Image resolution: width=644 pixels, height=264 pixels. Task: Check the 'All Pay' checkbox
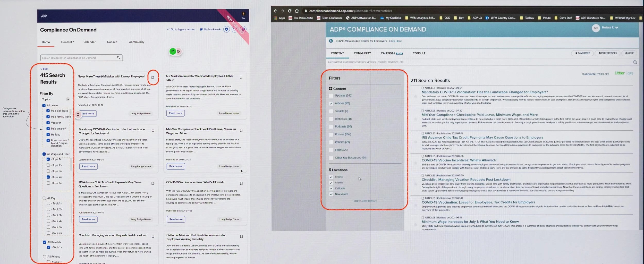[44, 198]
